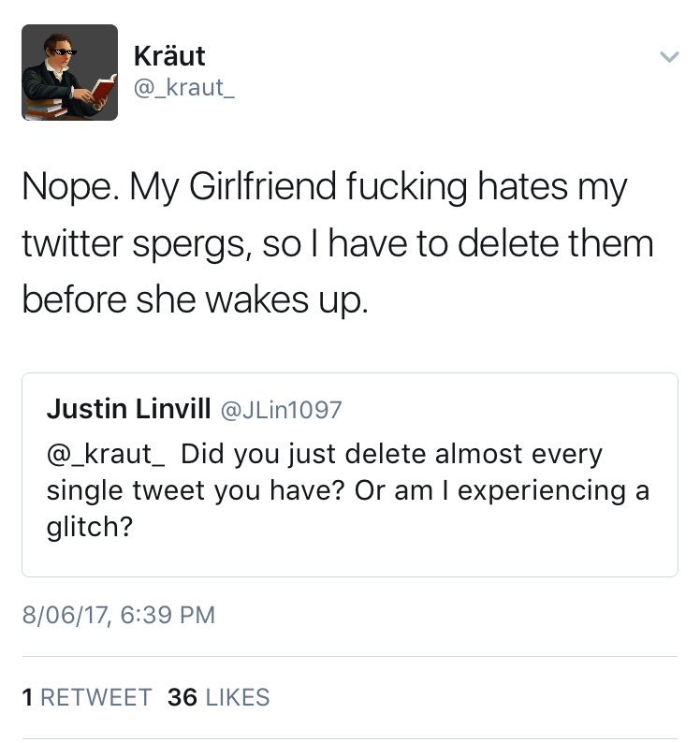Tap the number 1 beside RETWEET
Viewport: 700px width, 743px height.
point(27,697)
